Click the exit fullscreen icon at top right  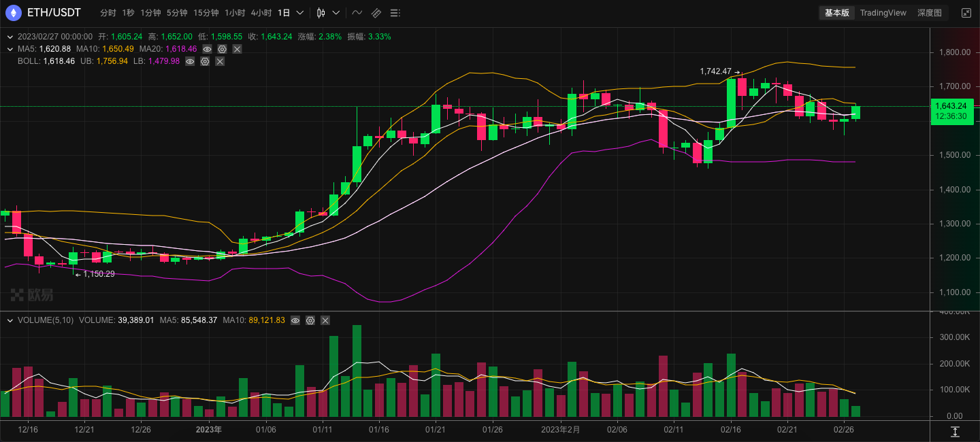[966, 13]
